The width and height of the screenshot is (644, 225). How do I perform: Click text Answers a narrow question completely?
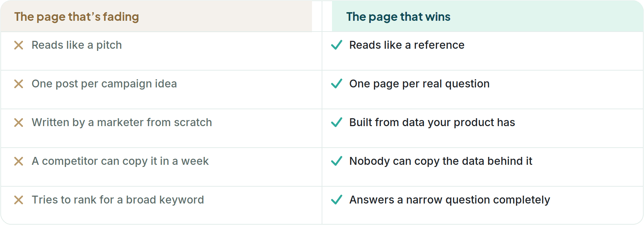[450, 200]
